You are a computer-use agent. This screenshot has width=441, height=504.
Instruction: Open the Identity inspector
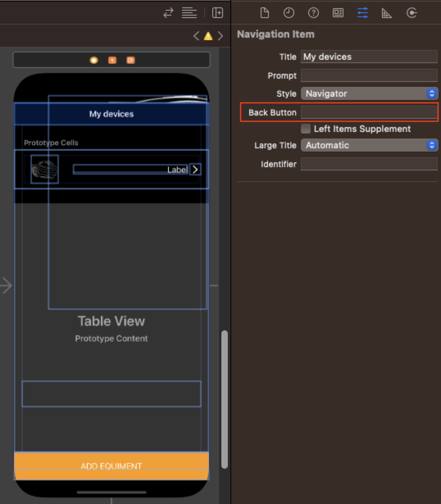click(x=338, y=13)
